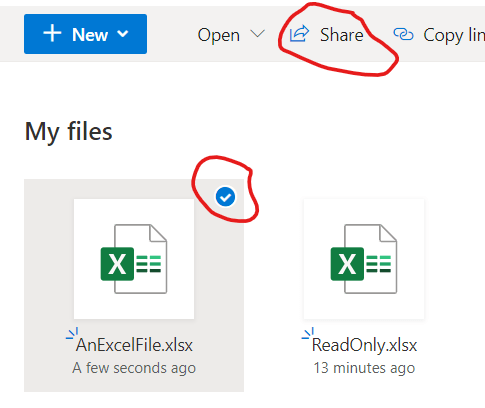Click the ReadOnly.xlsx file name

[x=364, y=345]
